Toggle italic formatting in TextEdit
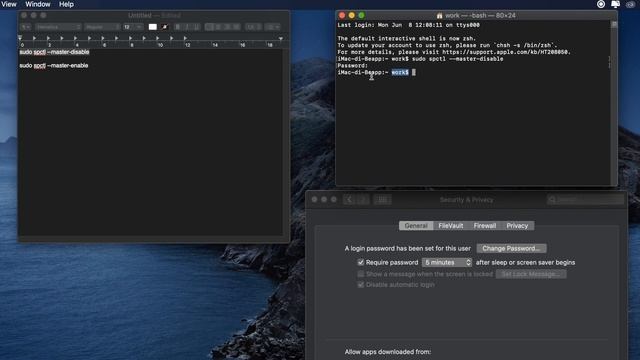Viewport: 640px width, 360px height. pyautogui.click(x=187, y=27)
